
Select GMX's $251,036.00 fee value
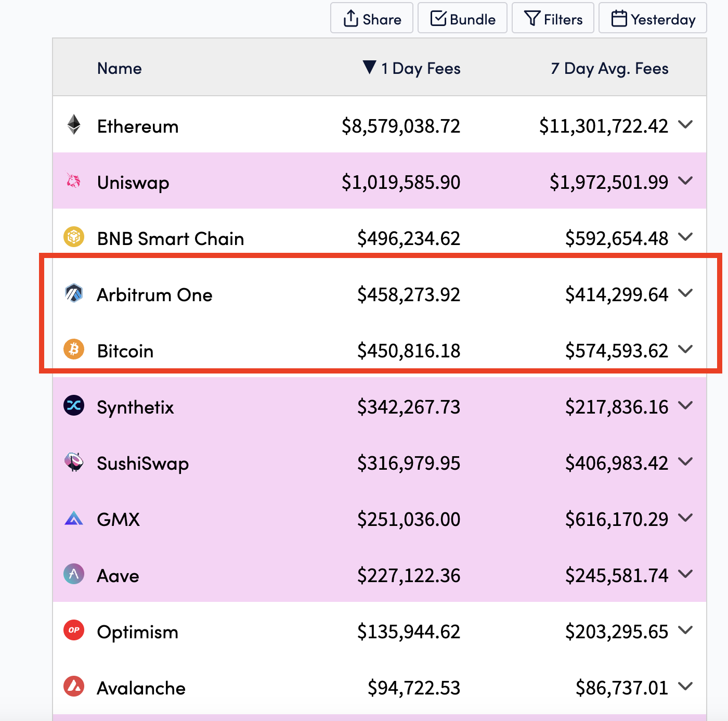(409, 520)
